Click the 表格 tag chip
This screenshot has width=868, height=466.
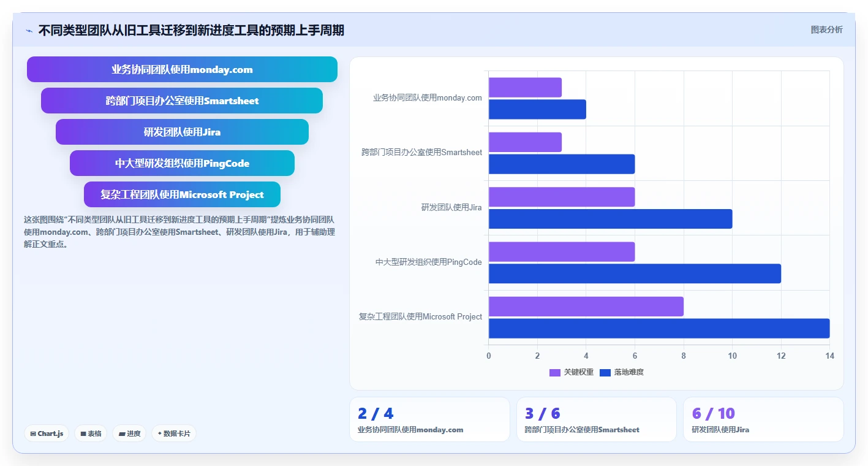(x=91, y=434)
